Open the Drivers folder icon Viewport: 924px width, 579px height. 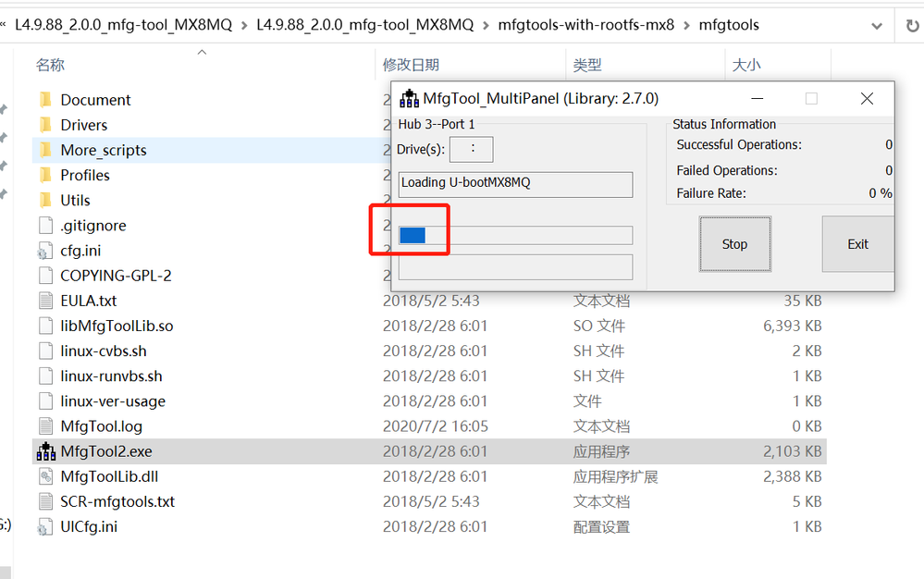(x=45, y=125)
